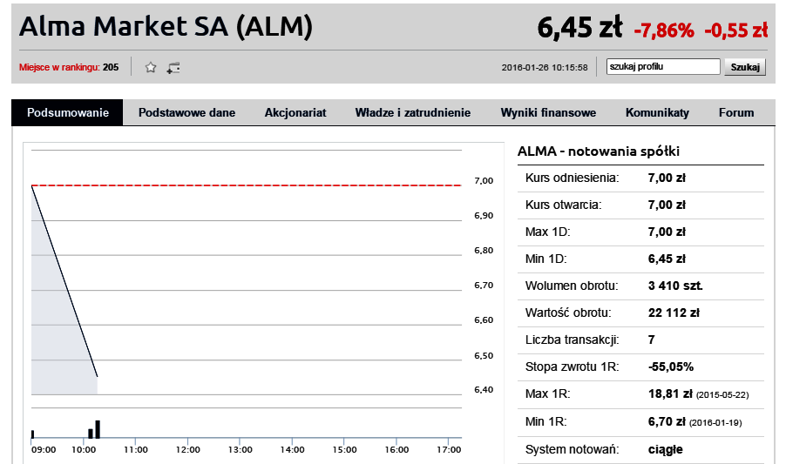This screenshot has height=464, width=786.
Task: Click the Stopa zwrotu 1R value -55,05%
Action: tap(671, 367)
